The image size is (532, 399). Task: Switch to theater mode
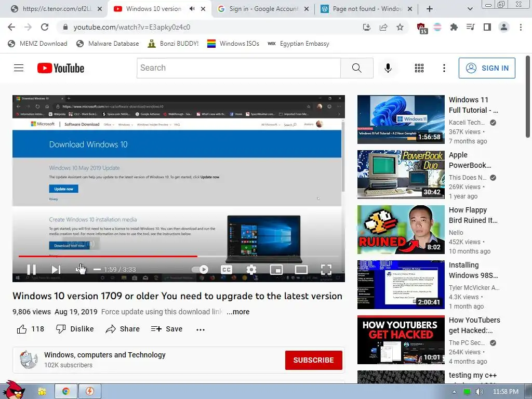pyautogui.click(x=301, y=270)
